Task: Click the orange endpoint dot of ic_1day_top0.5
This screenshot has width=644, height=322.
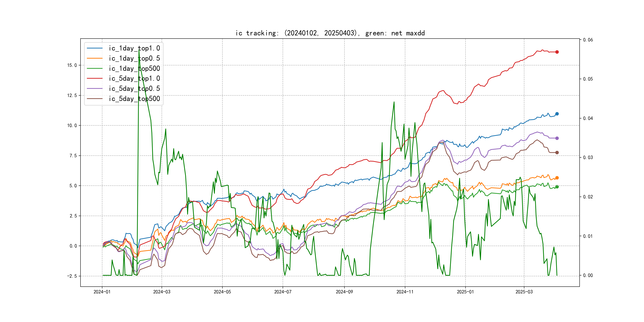Action: (x=557, y=178)
